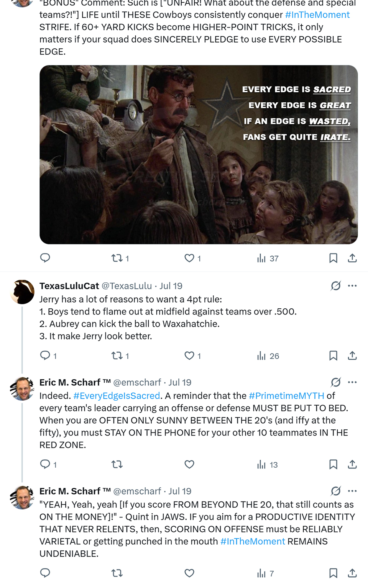The width and height of the screenshot is (368, 588).
Task: Share the PrimetimeMYTH reply tweet
Action: (352, 465)
